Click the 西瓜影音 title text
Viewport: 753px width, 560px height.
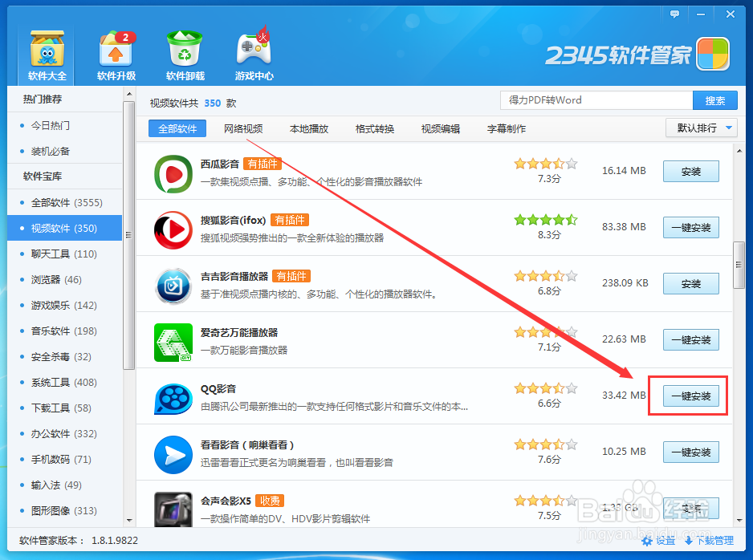(219, 164)
